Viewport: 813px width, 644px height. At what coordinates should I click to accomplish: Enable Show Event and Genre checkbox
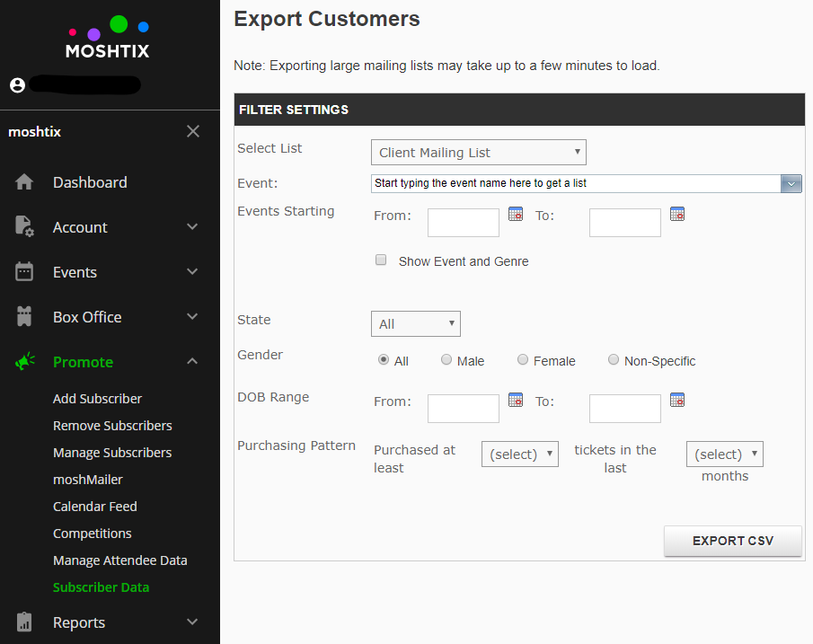tap(381, 260)
